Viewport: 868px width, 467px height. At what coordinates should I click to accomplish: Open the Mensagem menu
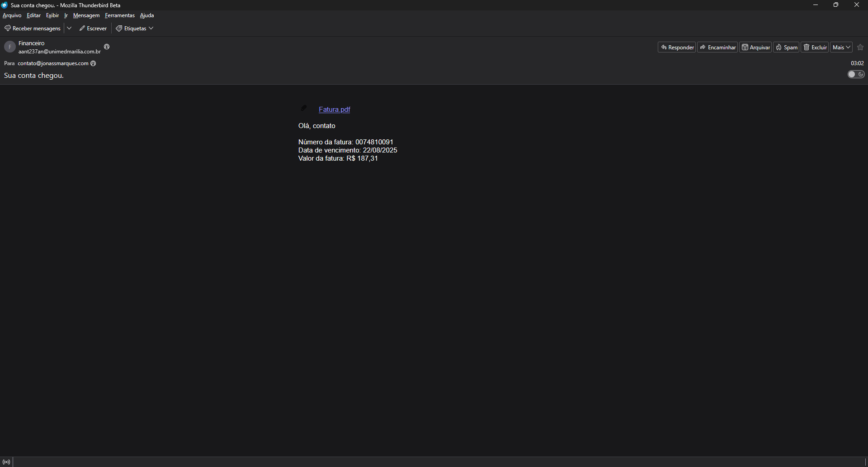(86, 15)
